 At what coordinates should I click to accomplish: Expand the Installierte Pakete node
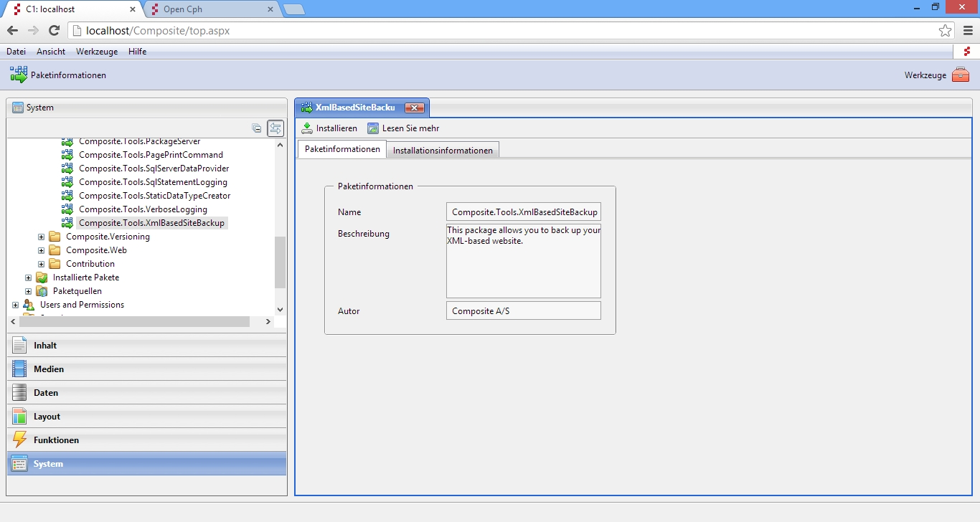click(29, 277)
